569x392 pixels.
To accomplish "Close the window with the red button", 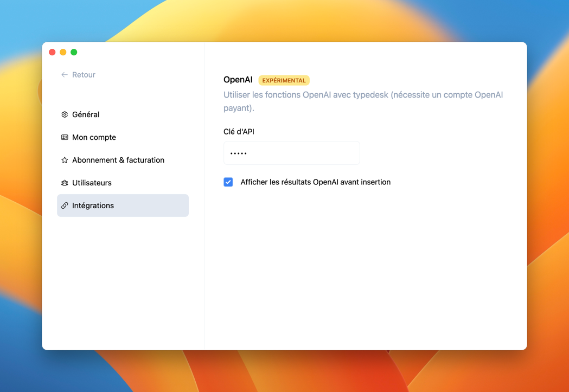I will (x=52, y=52).
